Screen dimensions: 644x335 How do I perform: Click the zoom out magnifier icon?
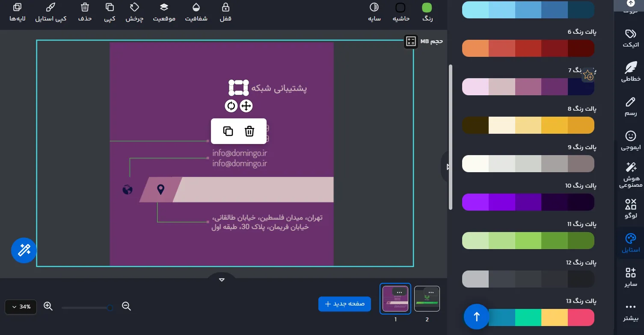[126, 306]
